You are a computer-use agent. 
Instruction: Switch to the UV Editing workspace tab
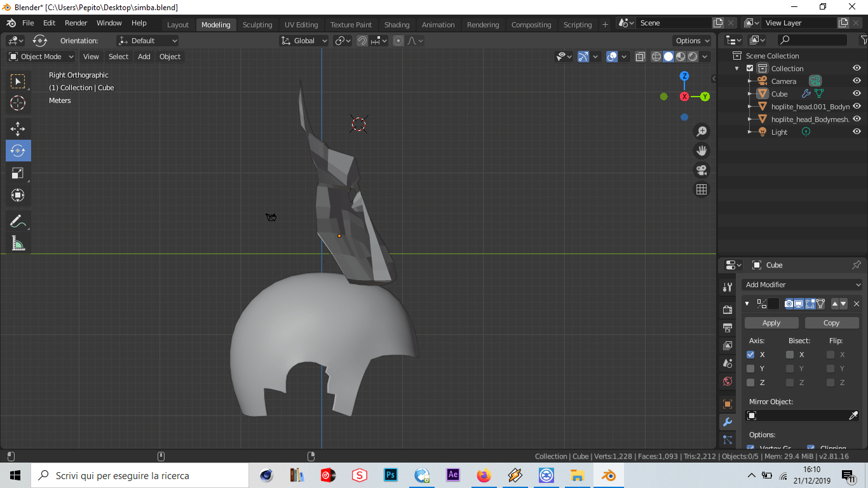tap(301, 25)
